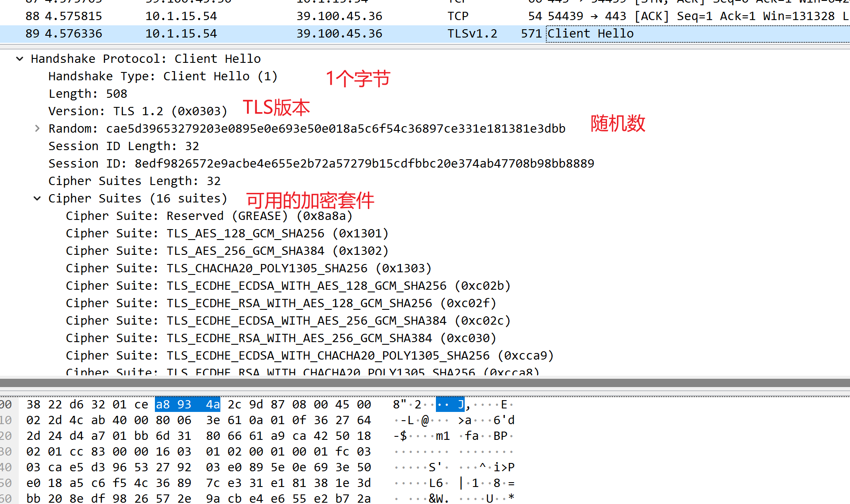850x504 pixels.
Task: Click the Handshake Type Client Hello field
Action: tap(163, 76)
